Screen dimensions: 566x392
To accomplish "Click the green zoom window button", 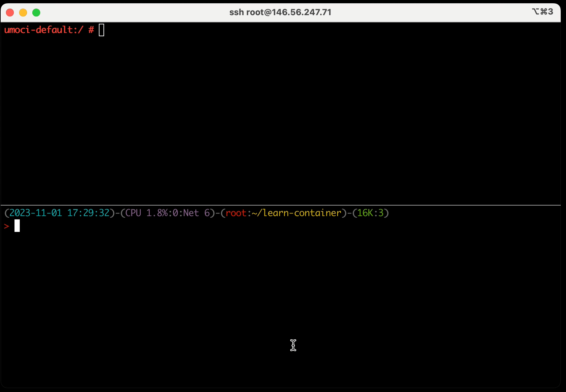I will (x=36, y=13).
